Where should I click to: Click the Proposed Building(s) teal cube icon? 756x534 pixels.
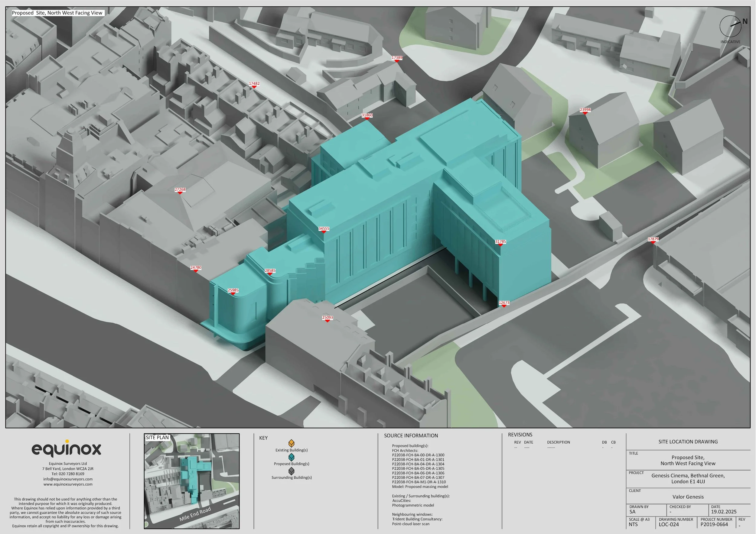(x=292, y=457)
